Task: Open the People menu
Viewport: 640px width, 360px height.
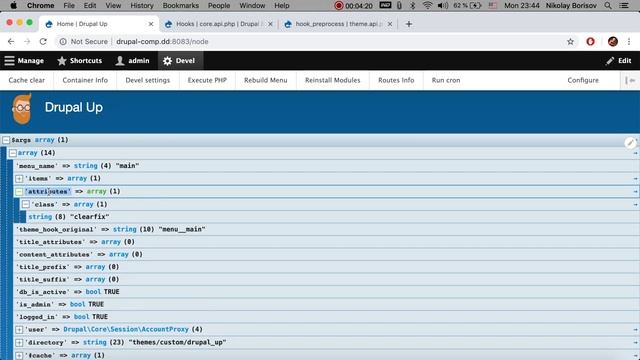Action: [x=219, y=5]
